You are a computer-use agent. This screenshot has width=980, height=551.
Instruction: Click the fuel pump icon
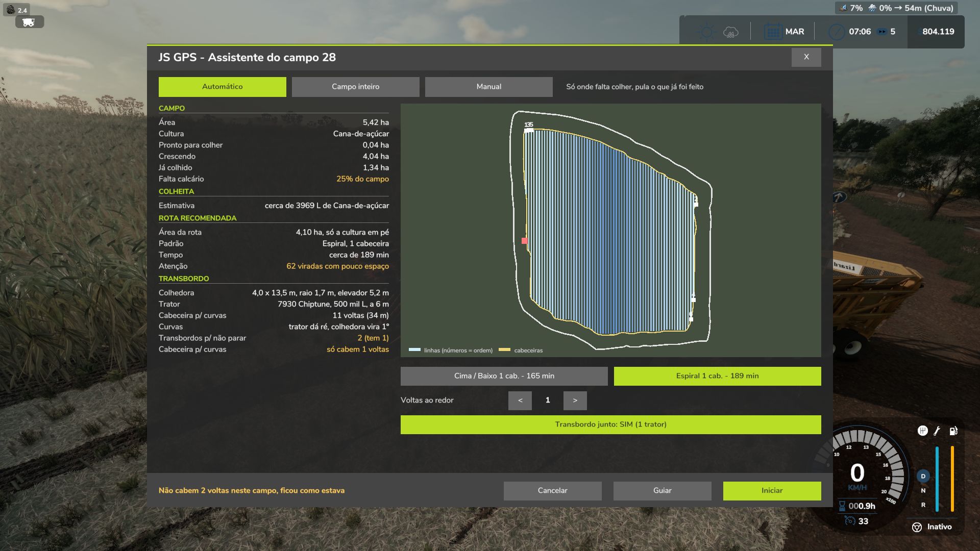953,431
